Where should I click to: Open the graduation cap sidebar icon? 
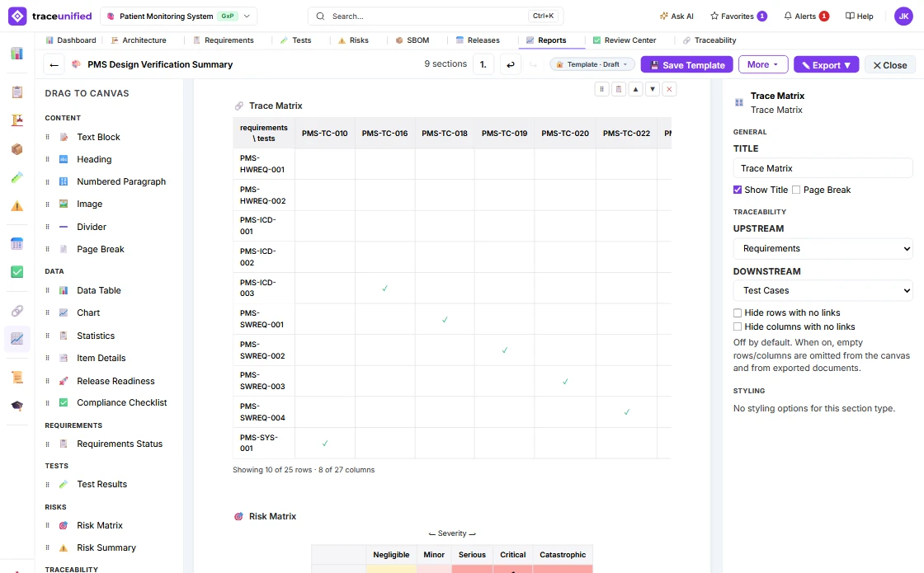point(17,406)
